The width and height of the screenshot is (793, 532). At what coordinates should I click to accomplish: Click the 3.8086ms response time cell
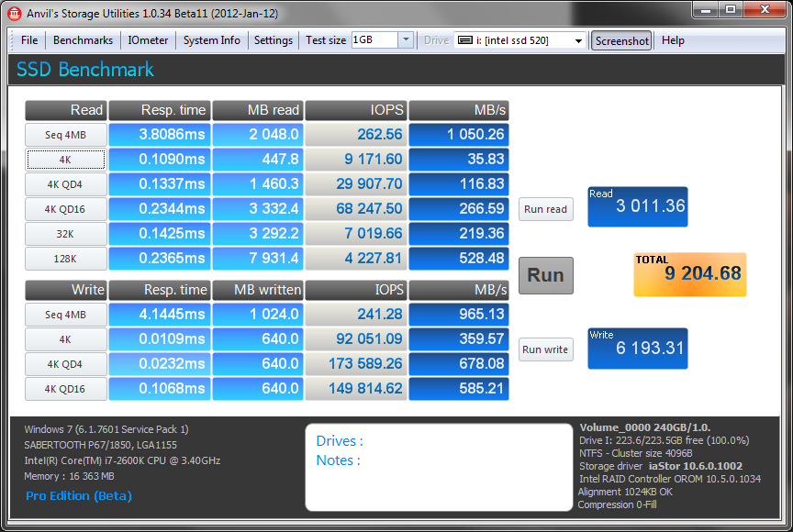click(160, 135)
